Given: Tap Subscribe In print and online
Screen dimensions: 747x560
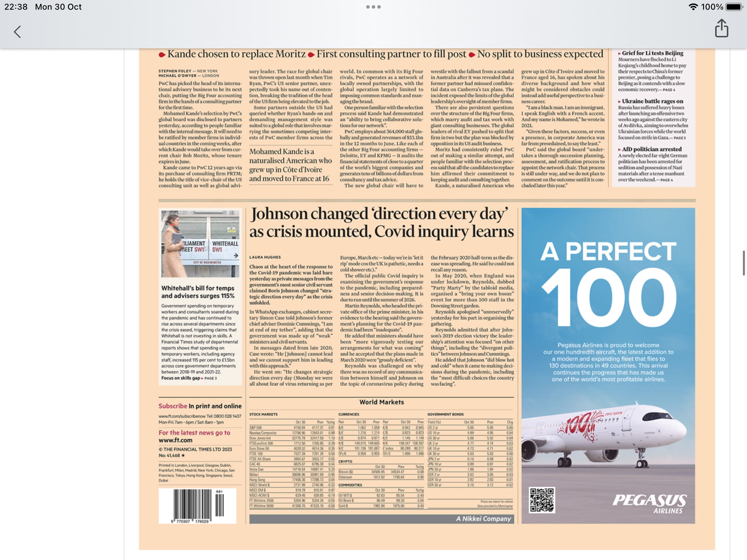Looking at the screenshot, I should pyautogui.click(x=200, y=406).
